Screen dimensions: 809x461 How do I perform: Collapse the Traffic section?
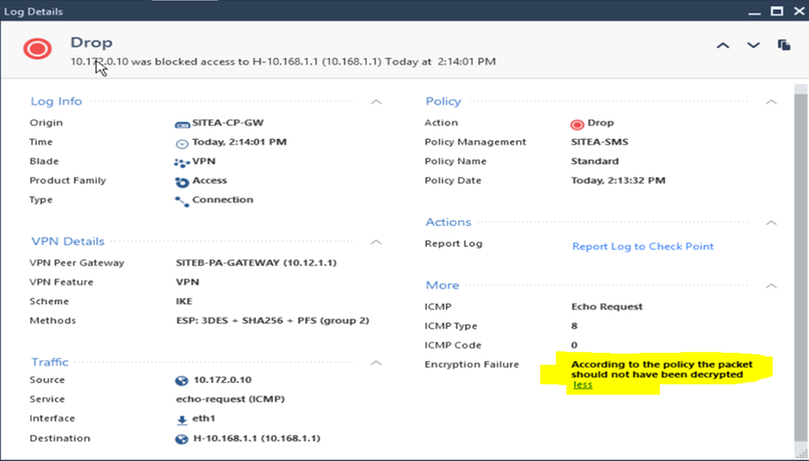[375, 362]
